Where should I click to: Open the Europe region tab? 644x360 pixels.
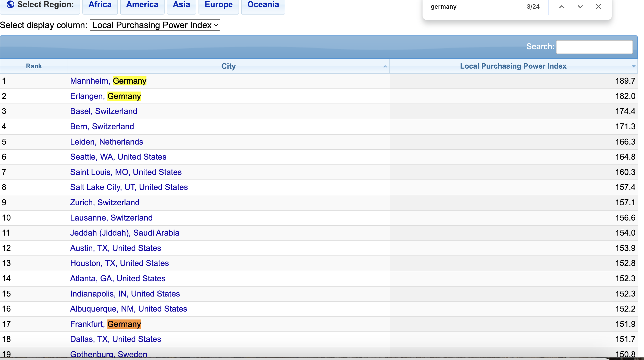tap(218, 5)
